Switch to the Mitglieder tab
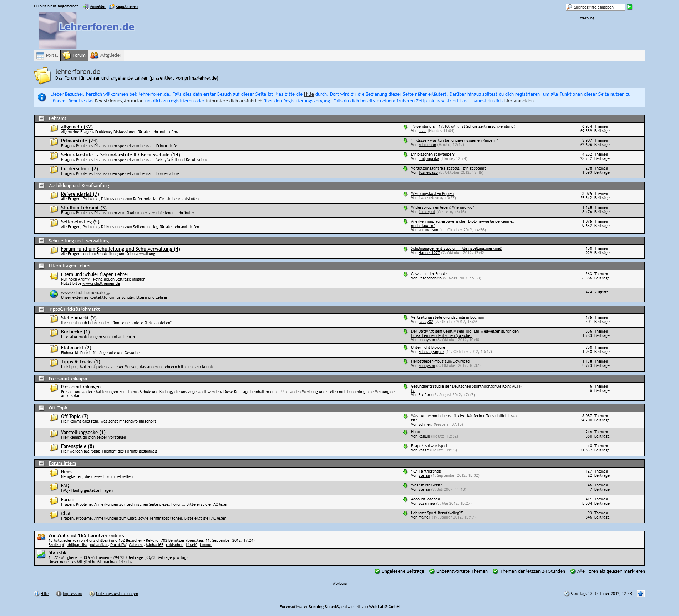 click(x=106, y=55)
